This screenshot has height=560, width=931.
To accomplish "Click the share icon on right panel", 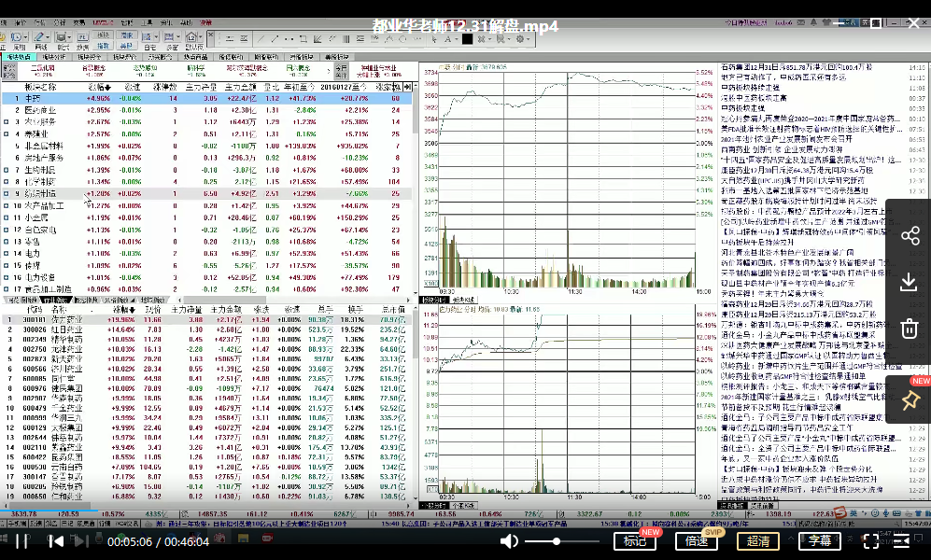I will coord(910,235).
